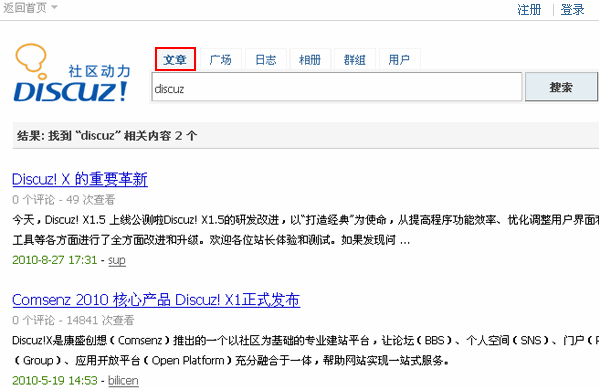Click the text 0 个评论 - 49 次查看
Image resolution: width=599 pixels, height=389 pixels.
63,200
